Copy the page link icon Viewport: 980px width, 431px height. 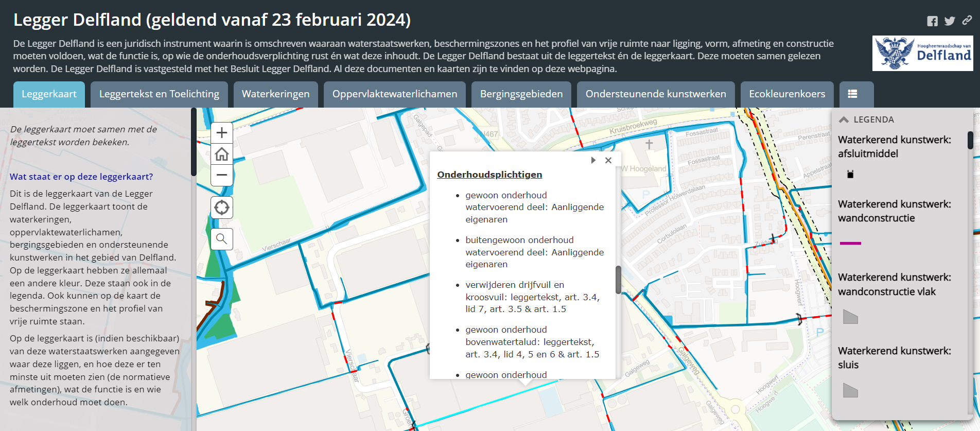(x=967, y=20)
